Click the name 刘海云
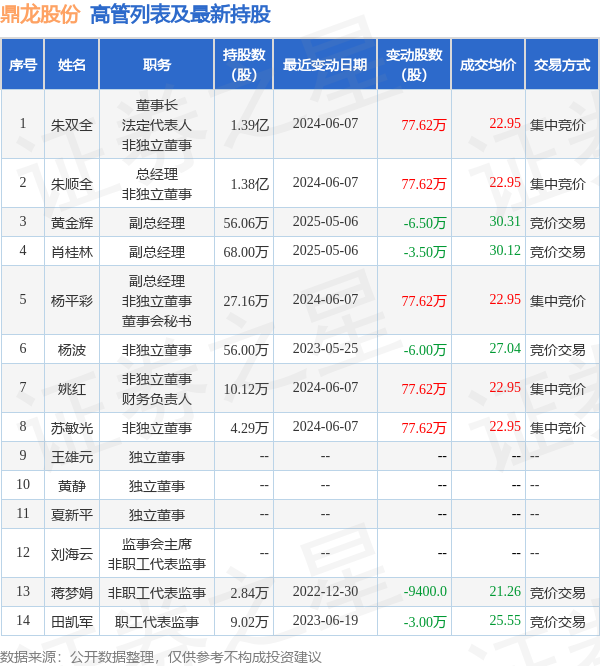This screenshot has width=600, height=666. click(x=72, y=554)
